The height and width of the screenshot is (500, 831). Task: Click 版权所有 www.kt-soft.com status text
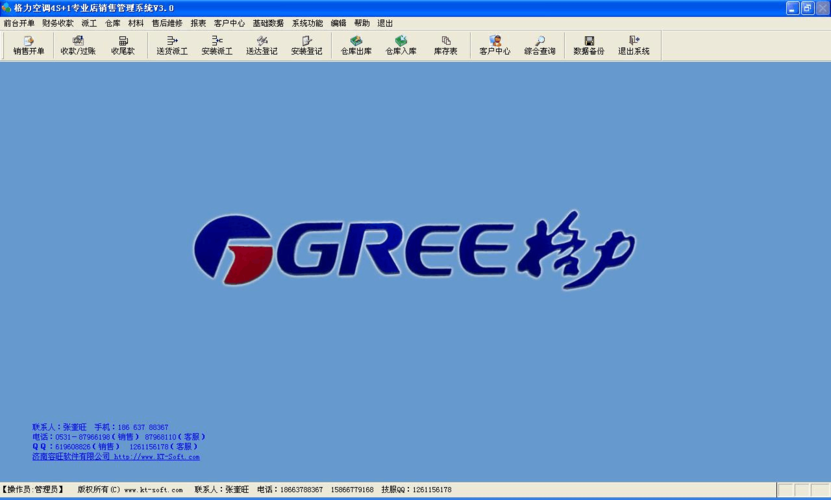(x=130, y=489)
